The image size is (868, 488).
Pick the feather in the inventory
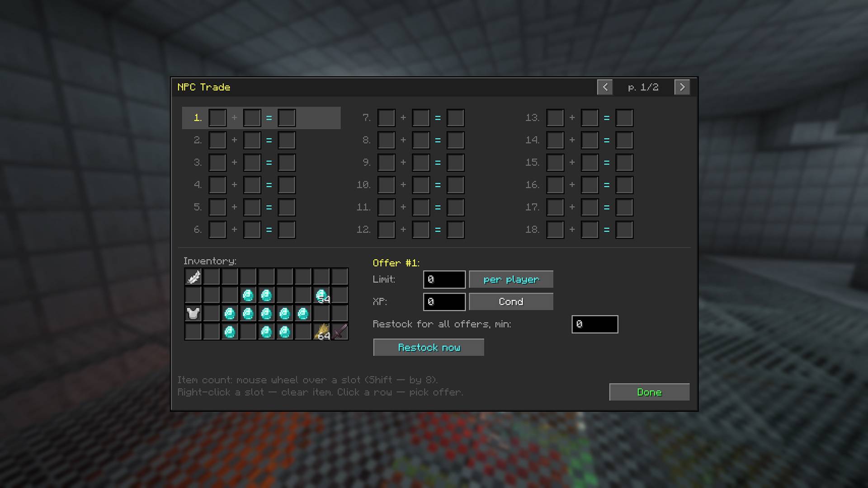193,277
